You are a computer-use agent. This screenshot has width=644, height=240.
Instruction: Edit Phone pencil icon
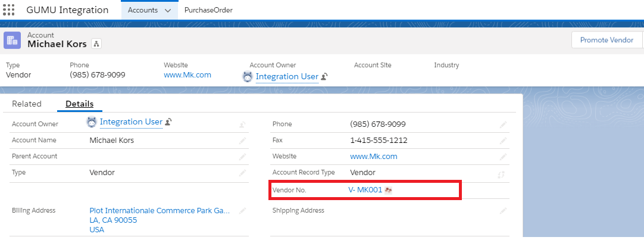(503, 124)
